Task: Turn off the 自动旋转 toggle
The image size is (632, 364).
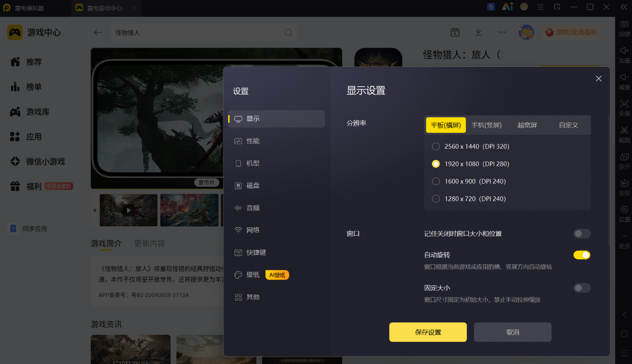Action: (582, 255)
